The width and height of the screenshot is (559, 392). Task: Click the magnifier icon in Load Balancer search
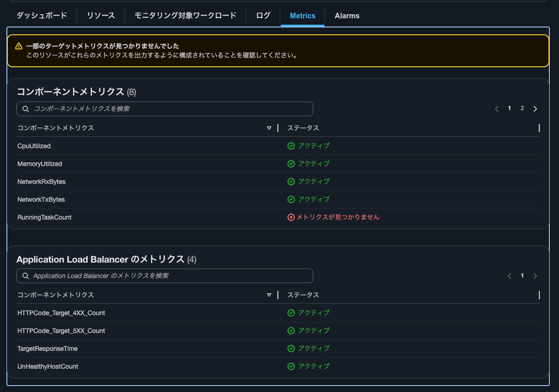26,276
